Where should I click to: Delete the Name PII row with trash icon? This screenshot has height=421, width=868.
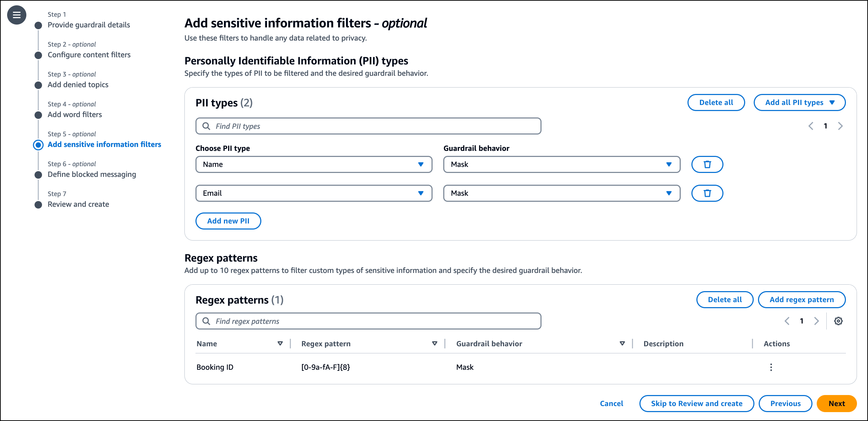click(x=707, y=164)
